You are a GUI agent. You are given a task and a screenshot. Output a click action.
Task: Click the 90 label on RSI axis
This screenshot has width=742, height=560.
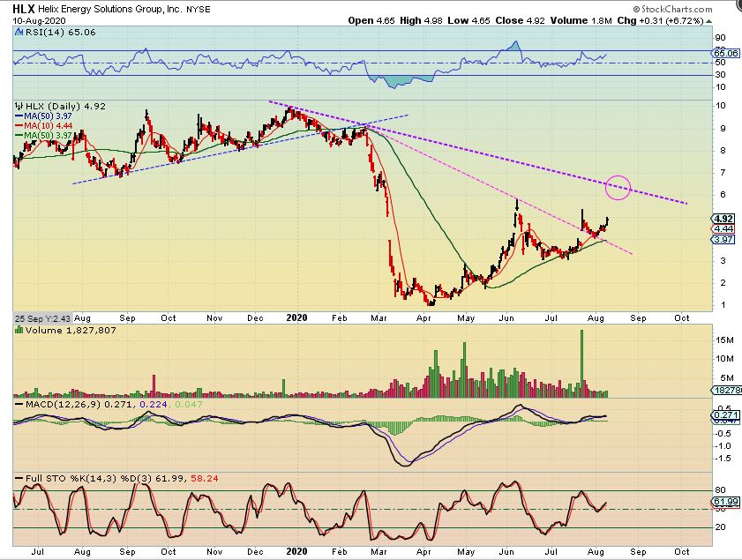720,38
